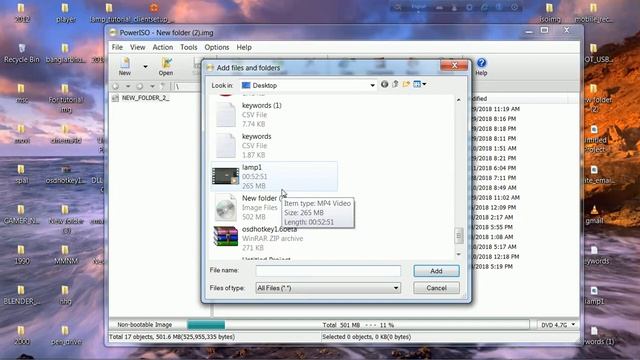Select the 2012 desktop folder
This screenshot has height=360, width=640.
click(21, 13)
